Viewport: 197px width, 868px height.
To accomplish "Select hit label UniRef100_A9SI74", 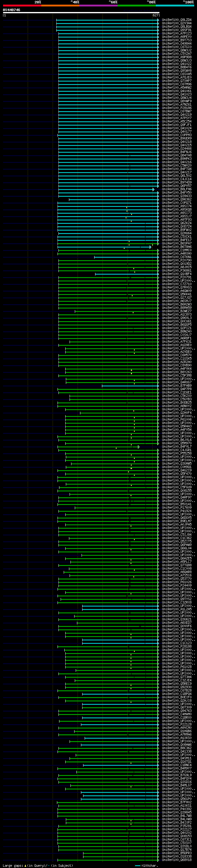I will point(177,206).
